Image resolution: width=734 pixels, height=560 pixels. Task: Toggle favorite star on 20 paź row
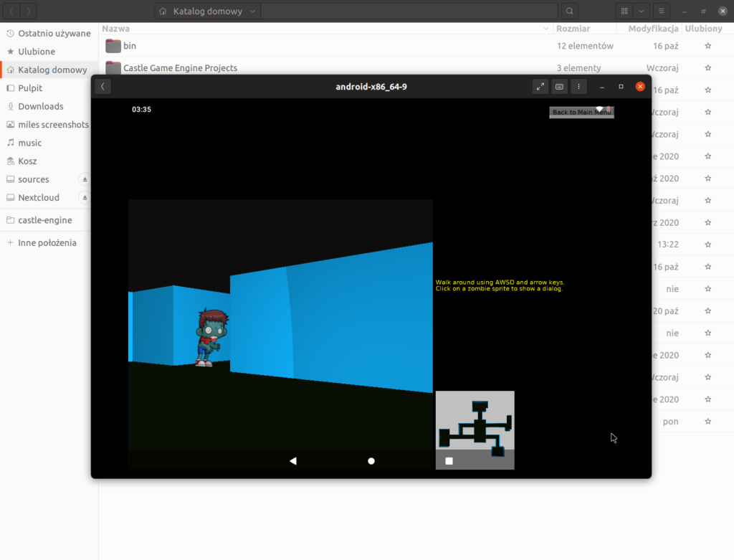point(707,311)
